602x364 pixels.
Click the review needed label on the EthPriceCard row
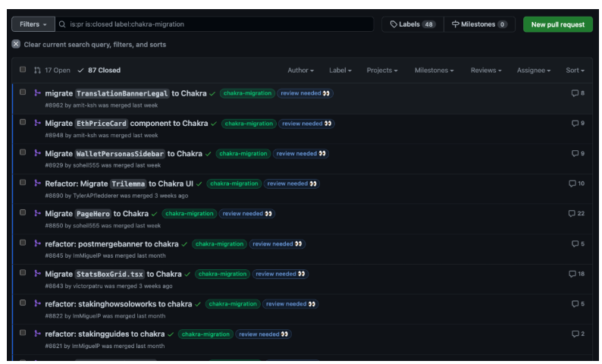coord(306,124)
